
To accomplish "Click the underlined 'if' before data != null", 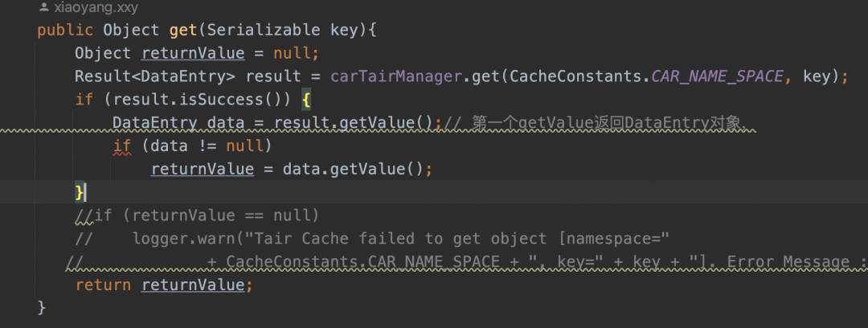I will pyautogui.click(x=121, y=146).
